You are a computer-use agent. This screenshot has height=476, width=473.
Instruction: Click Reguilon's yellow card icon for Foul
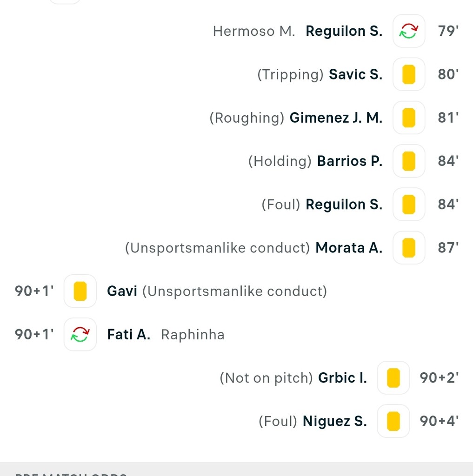408,205
